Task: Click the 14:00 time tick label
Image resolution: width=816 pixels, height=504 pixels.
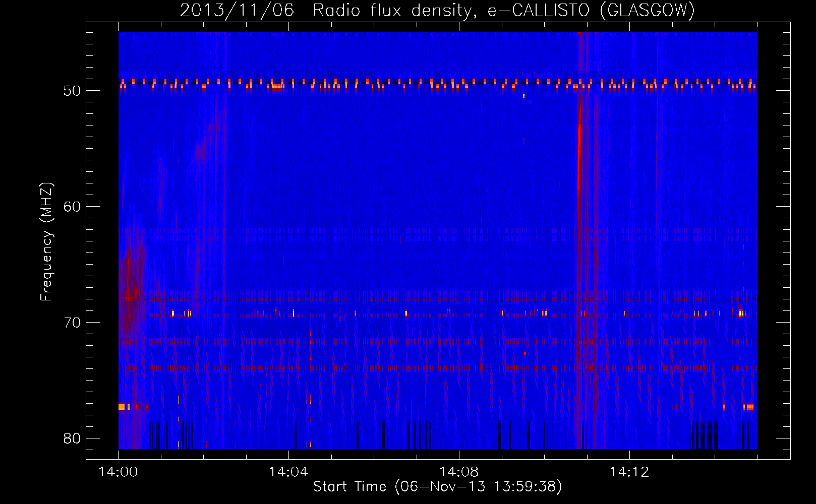Action: click(119, 472)
